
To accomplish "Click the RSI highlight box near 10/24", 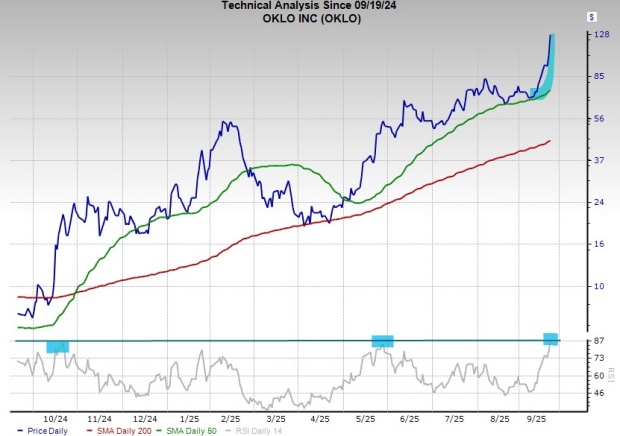I will [58, 346].
